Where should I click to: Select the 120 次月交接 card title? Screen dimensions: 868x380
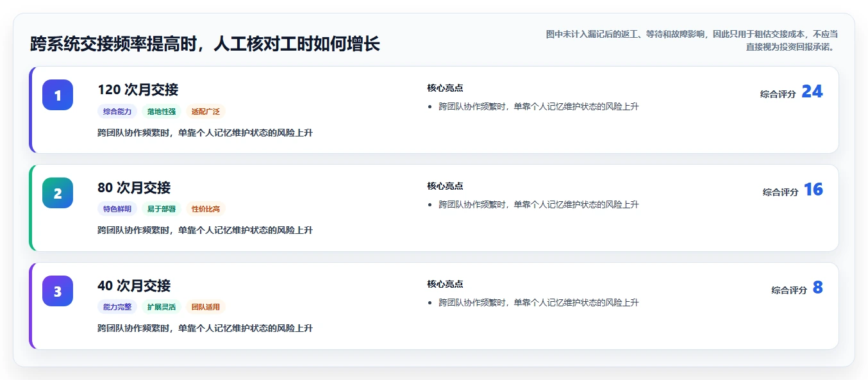tap(138, 90)
